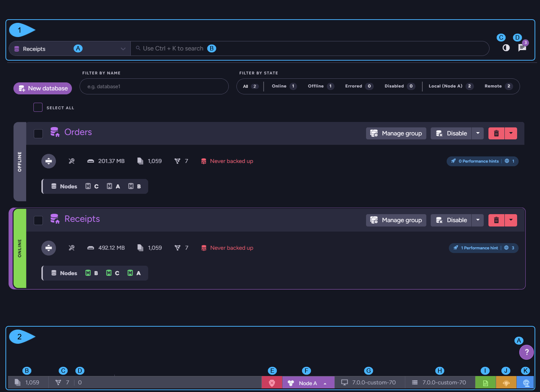Open the green license document icon in footer

486,383
